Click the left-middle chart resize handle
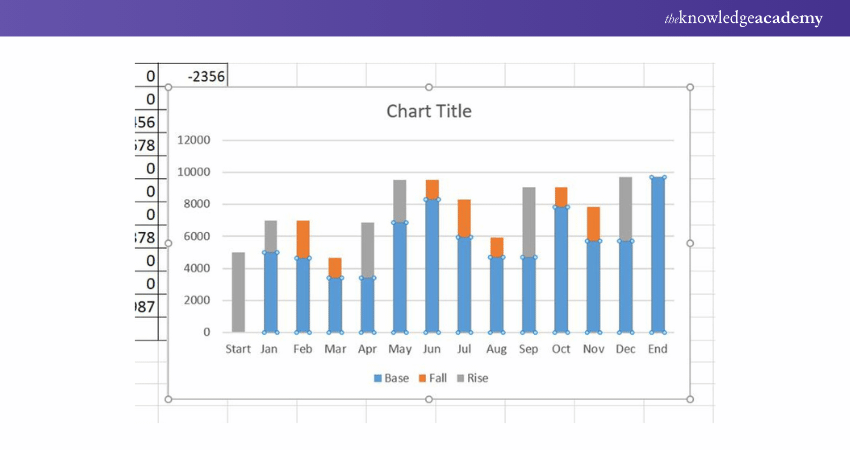Image resolution: width=850 pixels, height=450 pixels. click(x=168, y=243)
